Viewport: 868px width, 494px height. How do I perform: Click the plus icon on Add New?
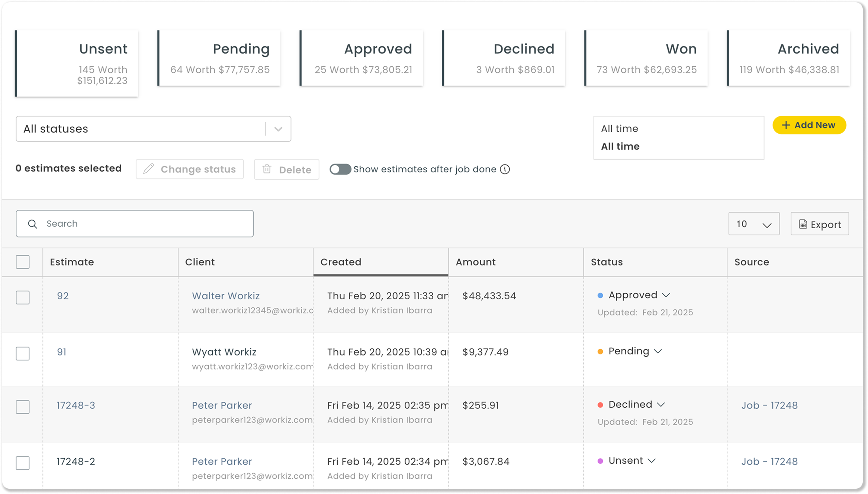[785, 125]
